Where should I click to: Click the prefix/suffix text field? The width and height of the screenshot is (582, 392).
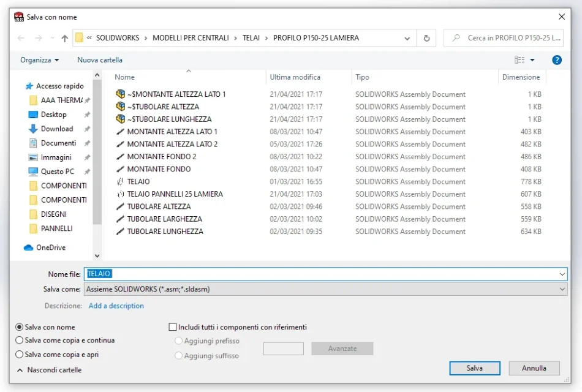pos(284,349)
